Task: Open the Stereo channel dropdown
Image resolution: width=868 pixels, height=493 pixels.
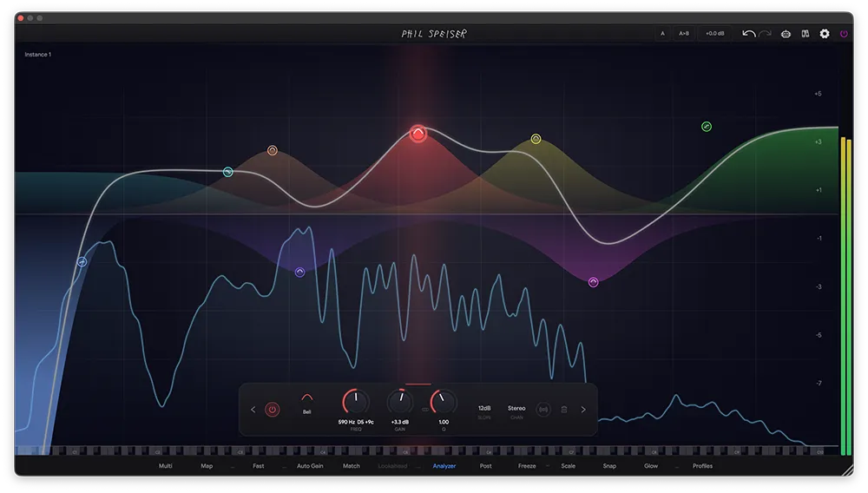Action: (x=516, y=408)
